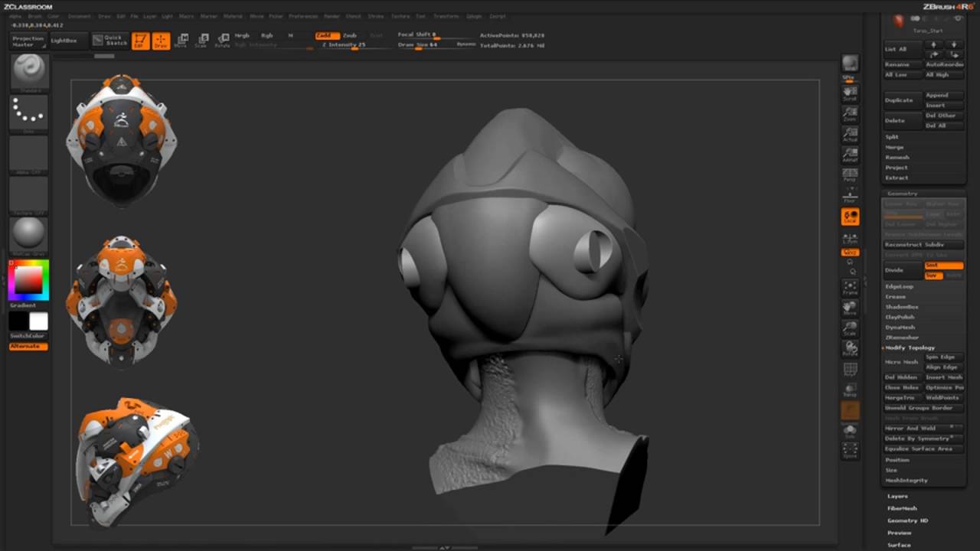
Task: Select the Scroll canvas tool
Action: 850,93
